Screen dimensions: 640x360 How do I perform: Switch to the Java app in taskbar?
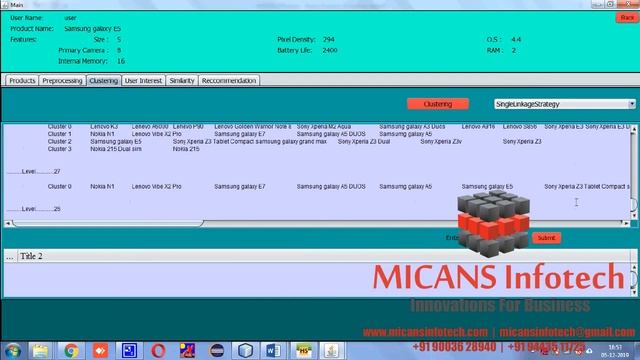pos(331,351)
